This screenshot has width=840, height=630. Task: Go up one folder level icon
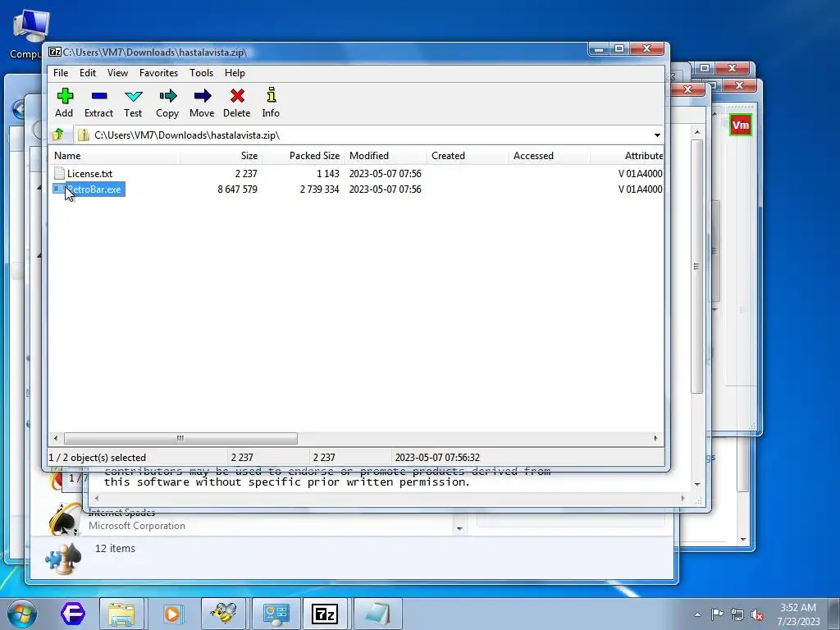pos(58,135)
